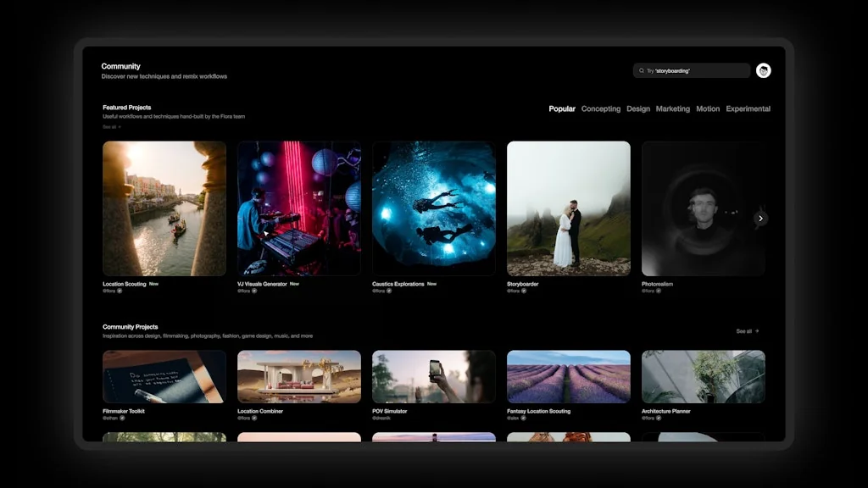Expand Community Projects with See all
This screenshot has width=868, height=488.
pyautogui.click(x=747, y=331)
